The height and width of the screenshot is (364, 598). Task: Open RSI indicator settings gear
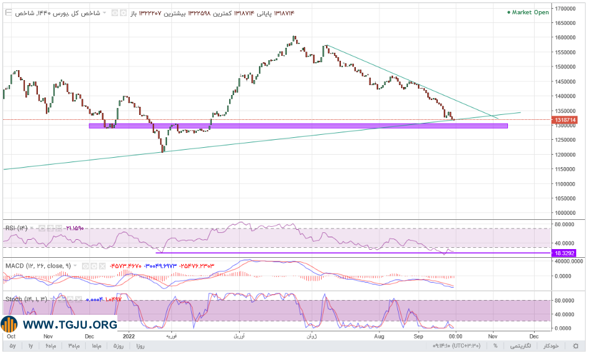click(x=50, y=228)
